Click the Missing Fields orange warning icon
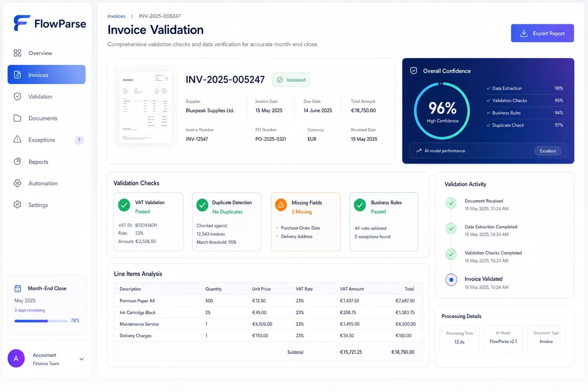This screenshot has width=588, height=392. (281, 205)
